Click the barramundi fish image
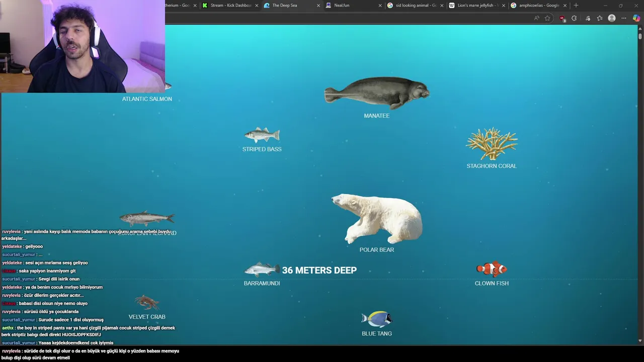 [x=261, y=269]
